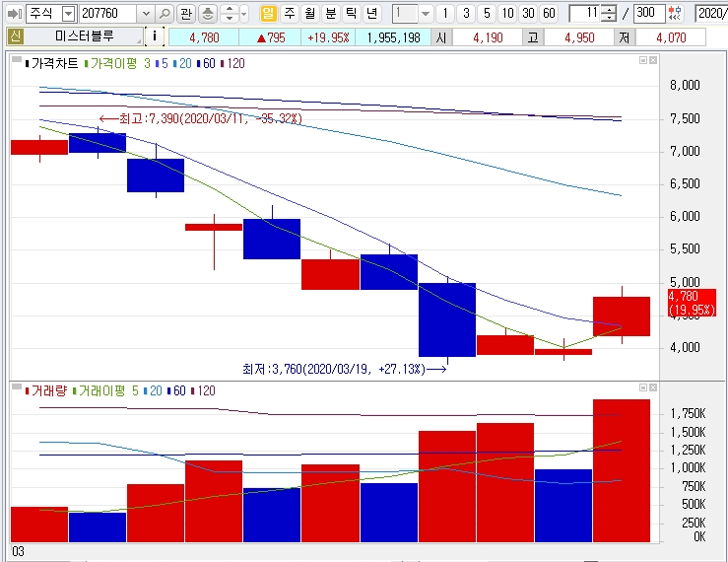Click the stock code field 207760

[x=108, y=14]
